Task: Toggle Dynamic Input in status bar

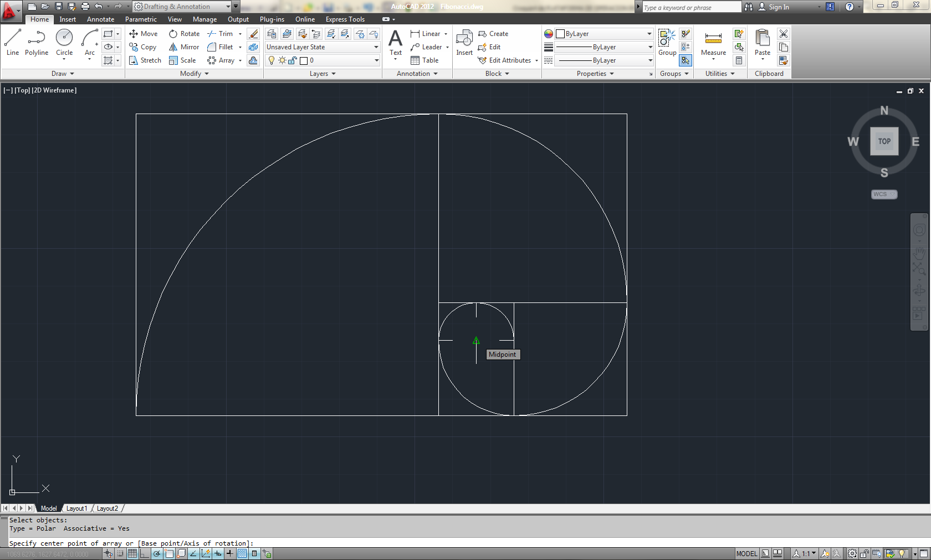Action: 218,553
